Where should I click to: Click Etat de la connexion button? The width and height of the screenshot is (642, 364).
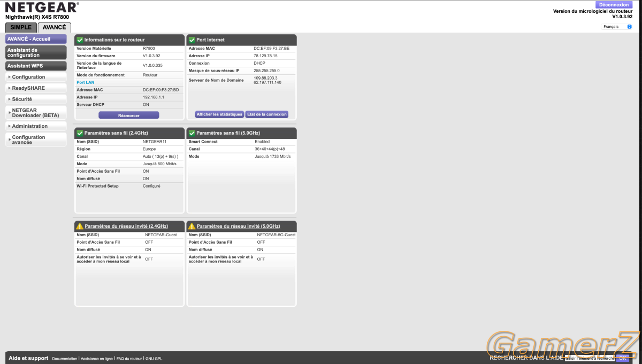pos(267,114)
